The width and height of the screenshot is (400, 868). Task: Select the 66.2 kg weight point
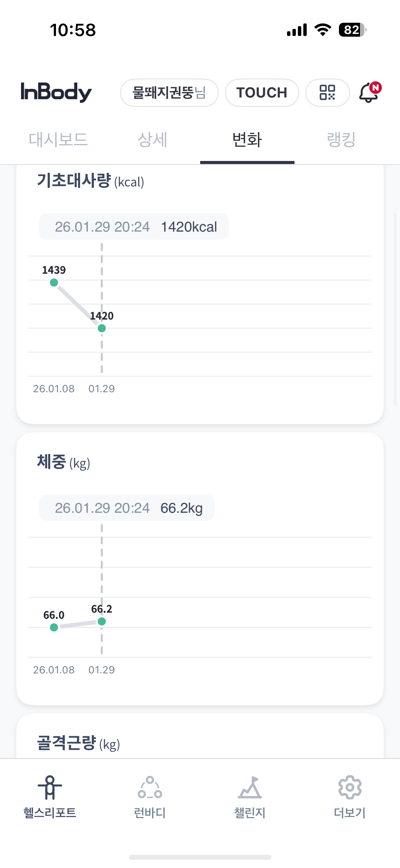point(102,621)
